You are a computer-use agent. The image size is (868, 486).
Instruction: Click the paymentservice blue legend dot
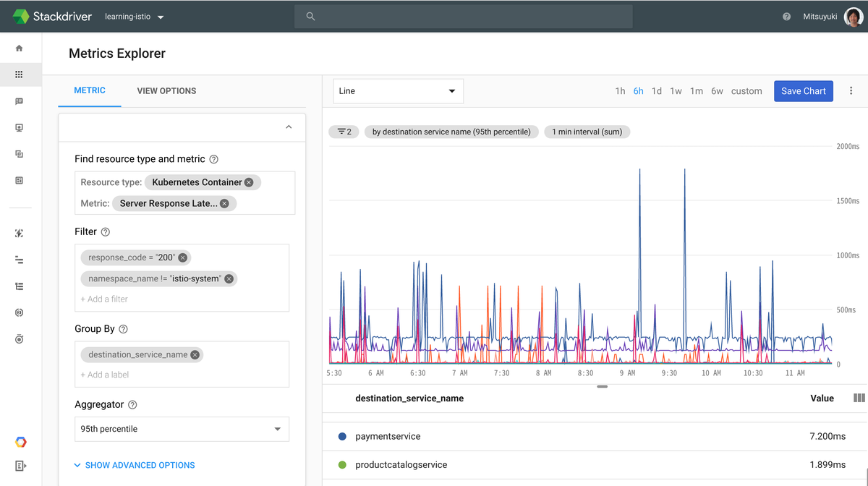pyautogui.click(x=342, y=437)
